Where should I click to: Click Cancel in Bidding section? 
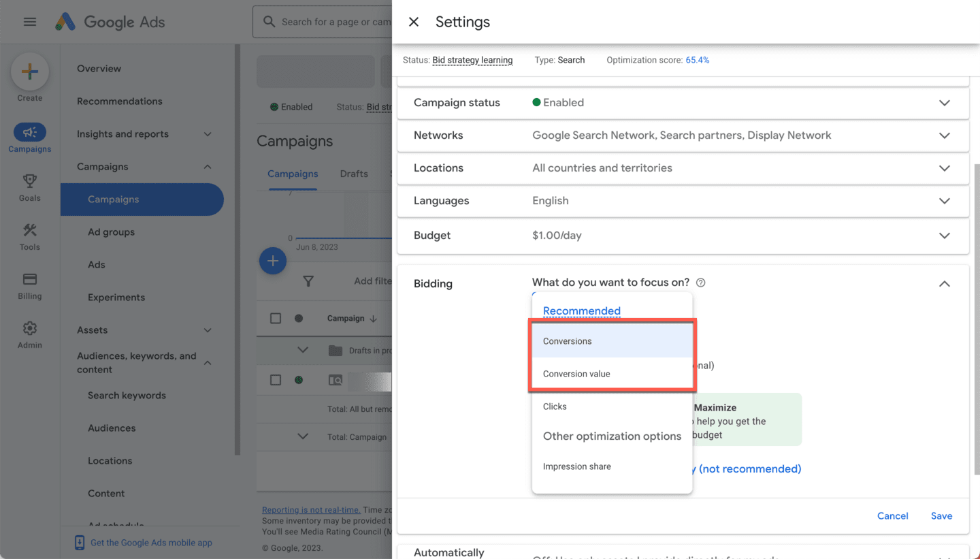(893, 516)
